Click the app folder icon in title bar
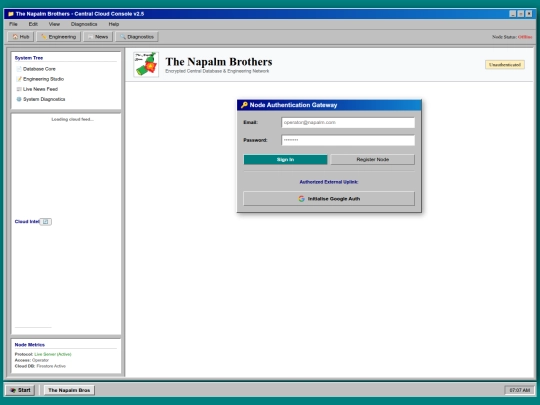This screenshot has width=540, height=405. click(11, 14)
